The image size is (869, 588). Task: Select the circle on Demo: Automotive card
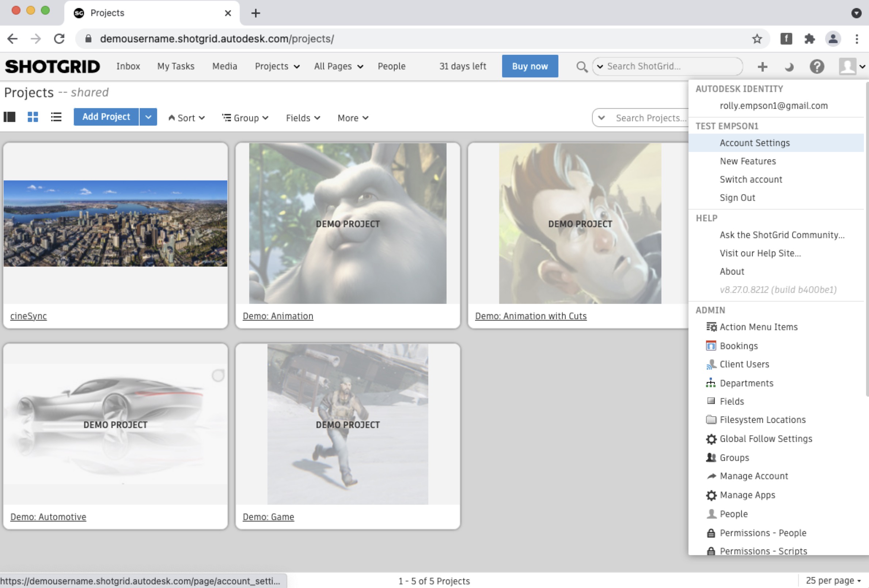pyautogui.click(x=218, y=375)
